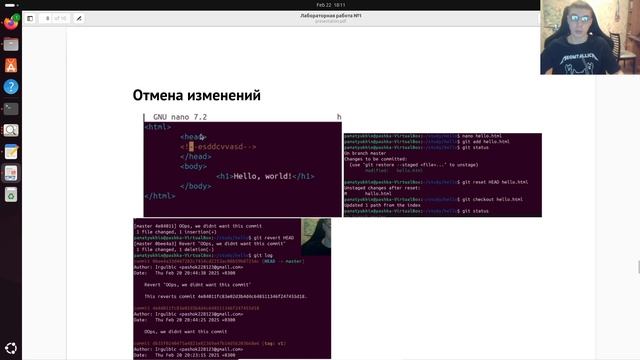This screenshot has height=360, width=640.
Task: Open Activities workspace indicator in top bar
Action: [x=11, y=5]
